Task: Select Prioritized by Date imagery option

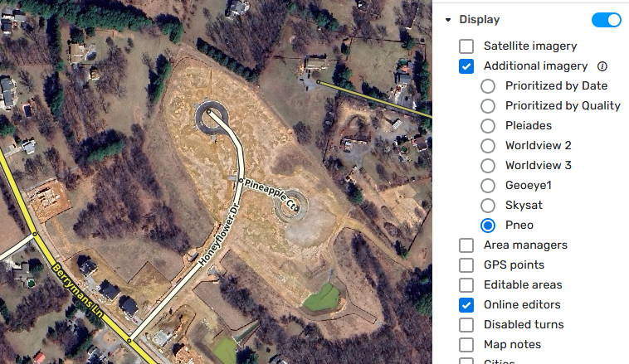Action: 488,86
